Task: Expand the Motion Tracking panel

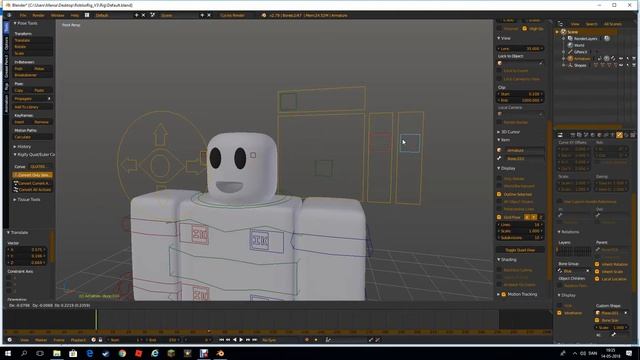Action: coord(499,294)
